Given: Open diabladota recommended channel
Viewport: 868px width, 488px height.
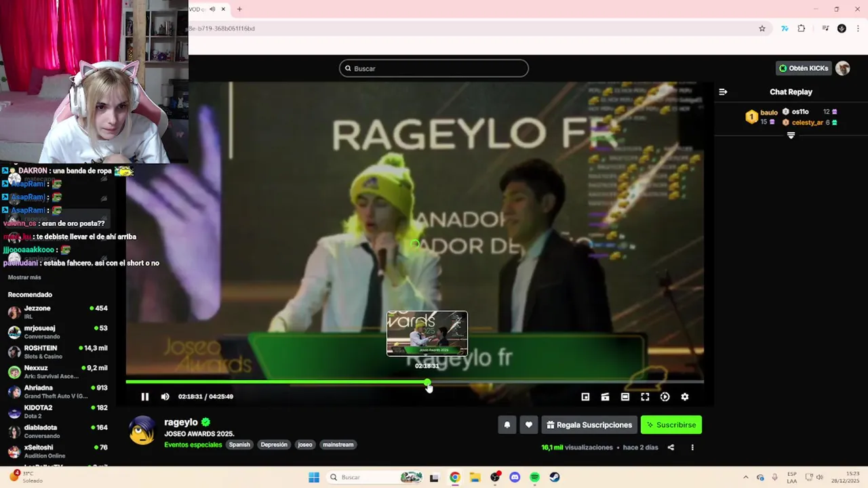Looking at the screenshot, I should click(58, 431).
